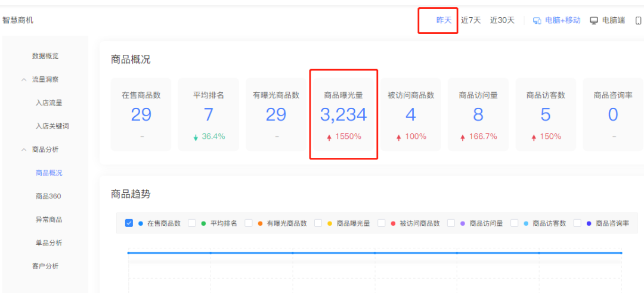
Task: Check the 商品曝光量 legend checkbox
Action: pyautogui.click(x=318, y=223)
